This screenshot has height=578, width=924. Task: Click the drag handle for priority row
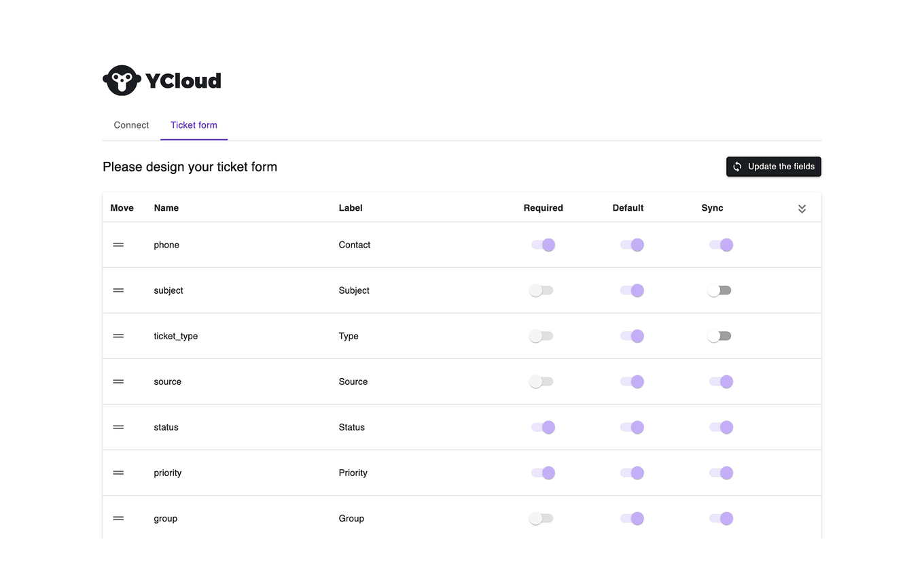[x=118, y=473]
